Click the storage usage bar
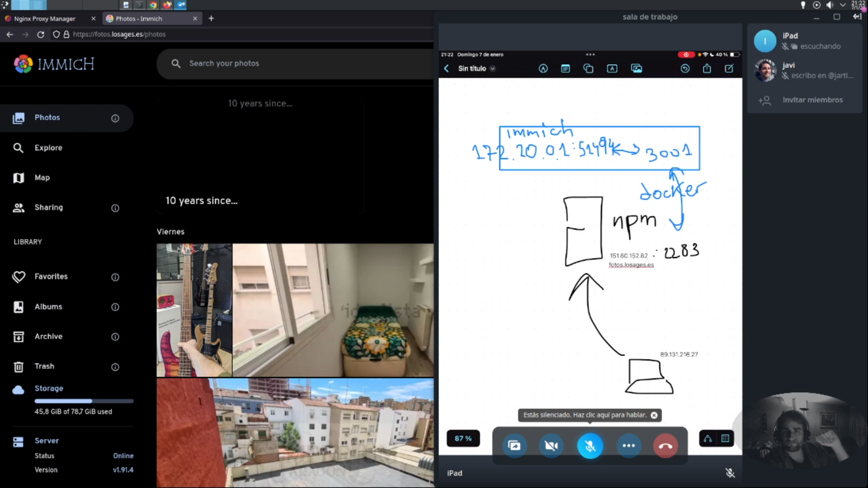The width and height of the screenshot is (868, 488). click(84, 401)
